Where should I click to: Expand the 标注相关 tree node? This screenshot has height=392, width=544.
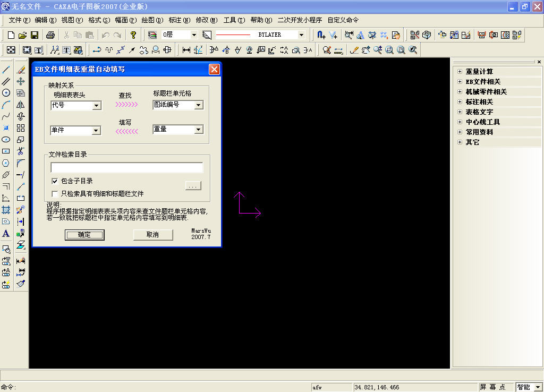tap(460, 101)
